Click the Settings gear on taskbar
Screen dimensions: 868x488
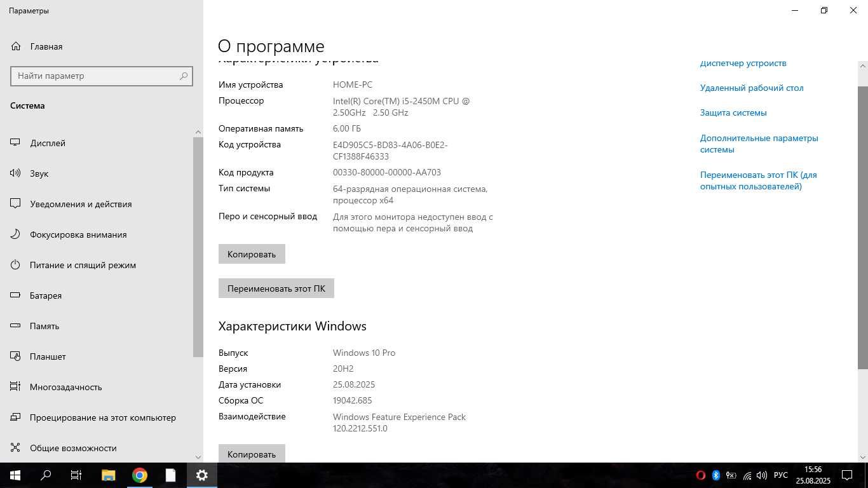tap(201, 475)
